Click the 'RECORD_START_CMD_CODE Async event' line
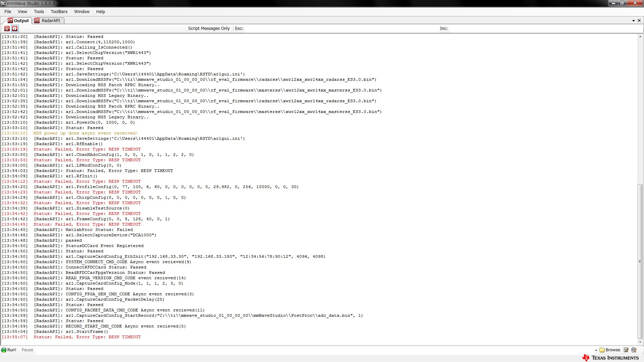This screenshot has height=362, width=644. point(94,326)
